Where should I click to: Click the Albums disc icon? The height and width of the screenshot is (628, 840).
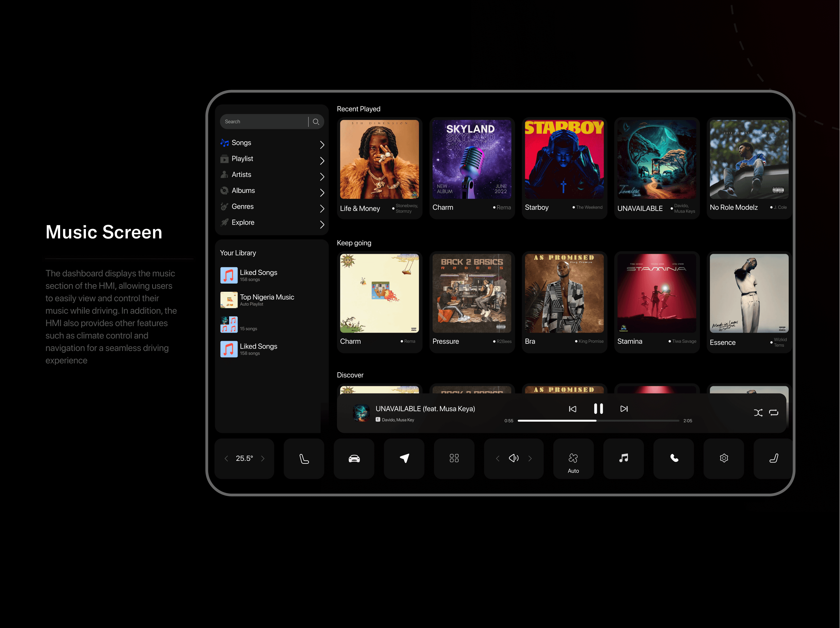tap(225, 191)
